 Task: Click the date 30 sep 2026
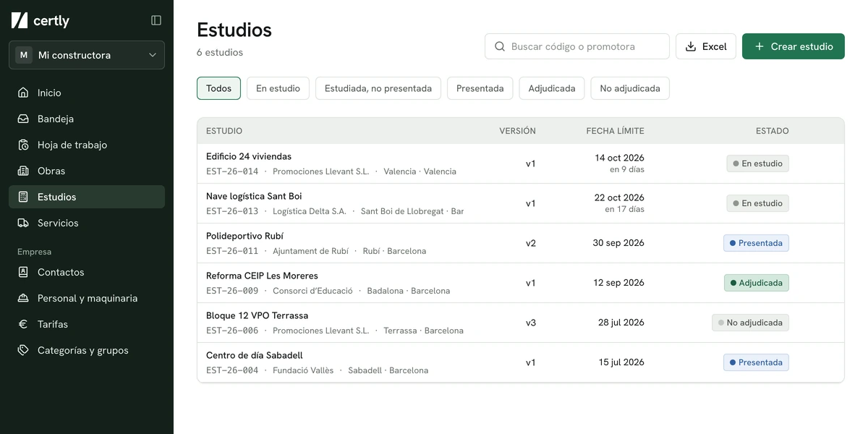(x=618, y=243)
